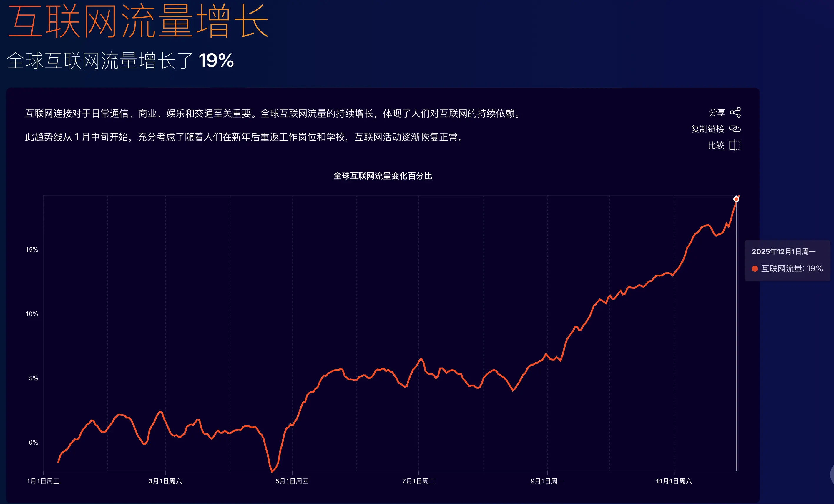Screen dimensions: 834x504
Task: Click the 9月1日周一 x-axis label
Action: point(547,481)
